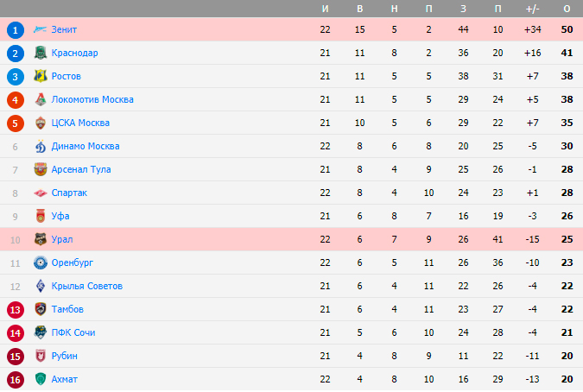Click the Zenit team logo icon
This screenshot has height=392, width=583.
[40, 29]
